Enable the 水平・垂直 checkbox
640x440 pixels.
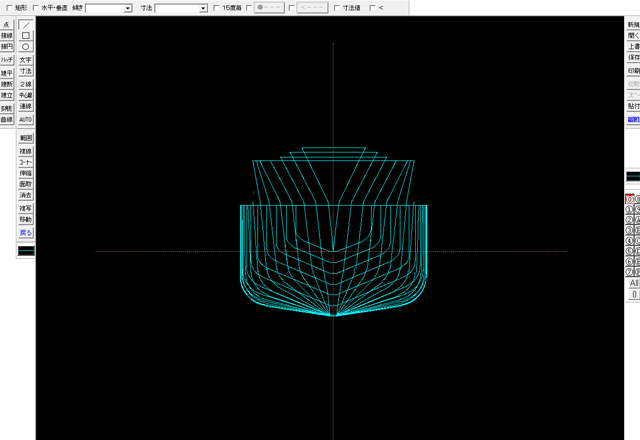(x=36, y=8)
